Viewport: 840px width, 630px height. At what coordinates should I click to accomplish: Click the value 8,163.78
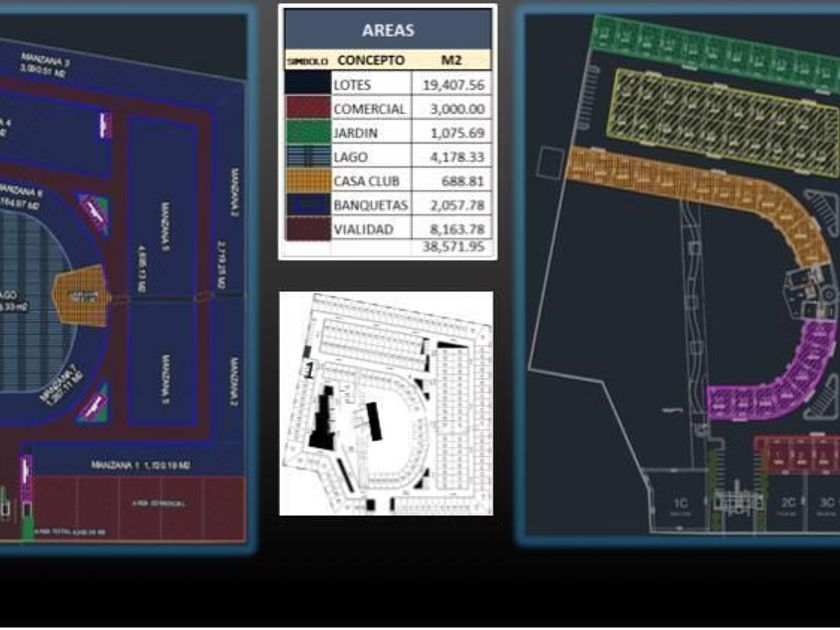click(458, 229)
